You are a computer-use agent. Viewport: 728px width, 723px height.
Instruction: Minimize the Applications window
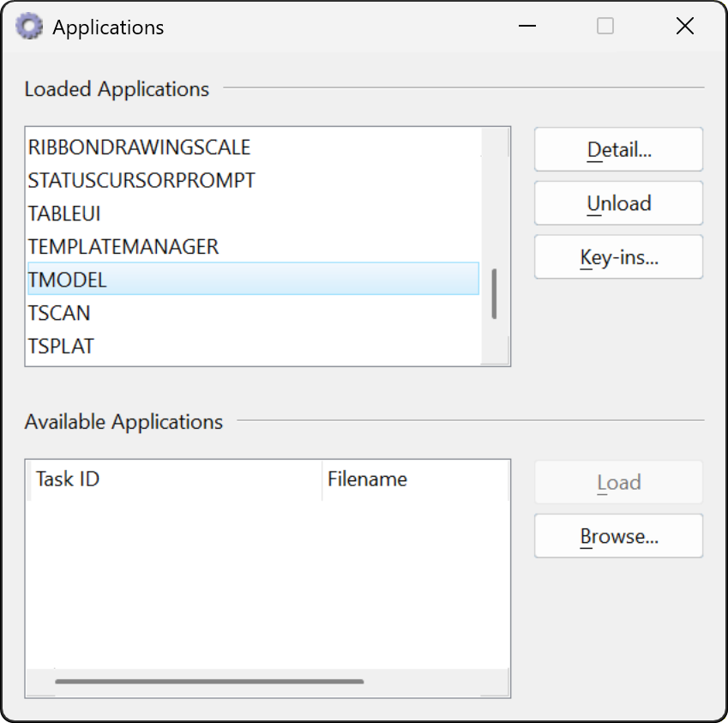pos(527,26)
